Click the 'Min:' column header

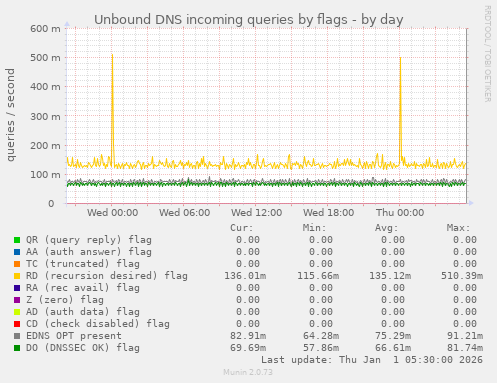click(x=314, y=228)
